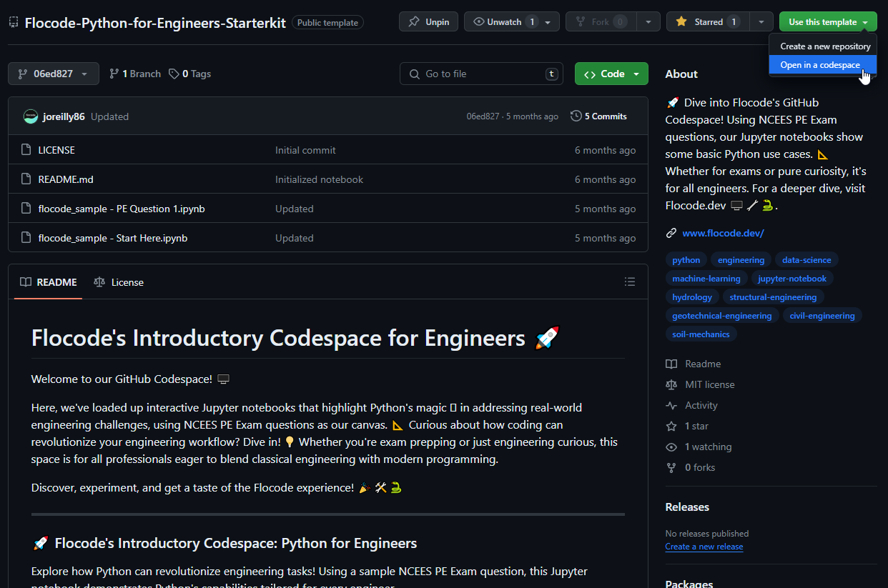Click the scales icon next to MIT license
Viewport: 888px width, 588px height.
tap(671, 384)
